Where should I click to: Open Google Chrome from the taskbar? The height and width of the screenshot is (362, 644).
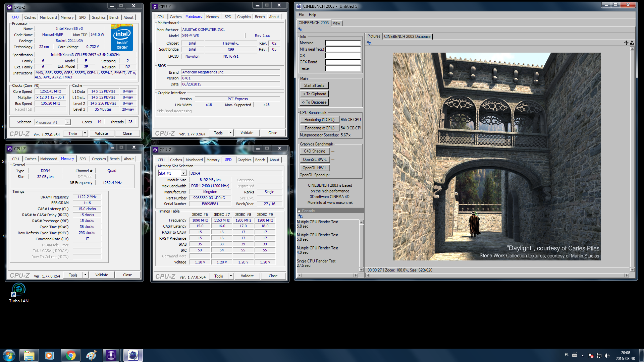point(70,355)
